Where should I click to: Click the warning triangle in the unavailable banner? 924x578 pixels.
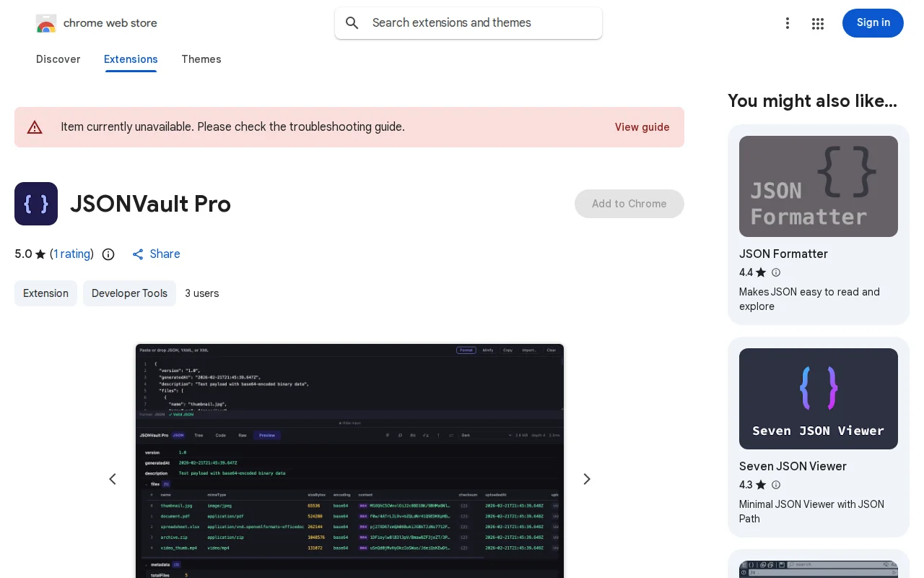(x=35, y=127)
